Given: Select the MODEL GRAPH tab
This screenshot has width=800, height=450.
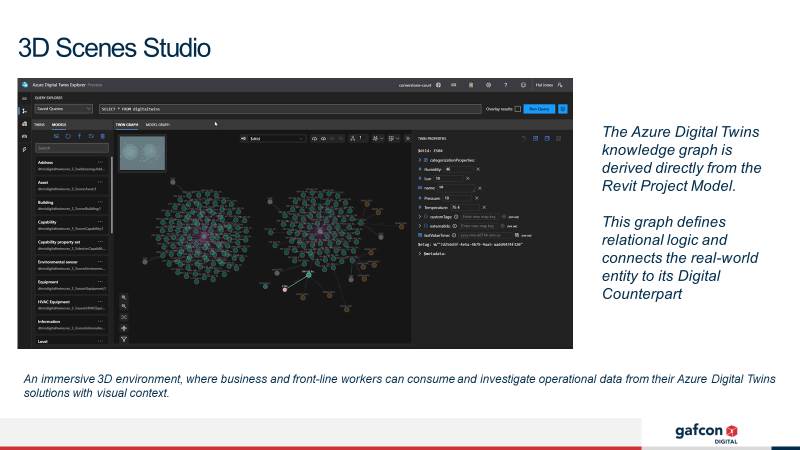Looking at the screenshot, I should (x=158, y=124).
